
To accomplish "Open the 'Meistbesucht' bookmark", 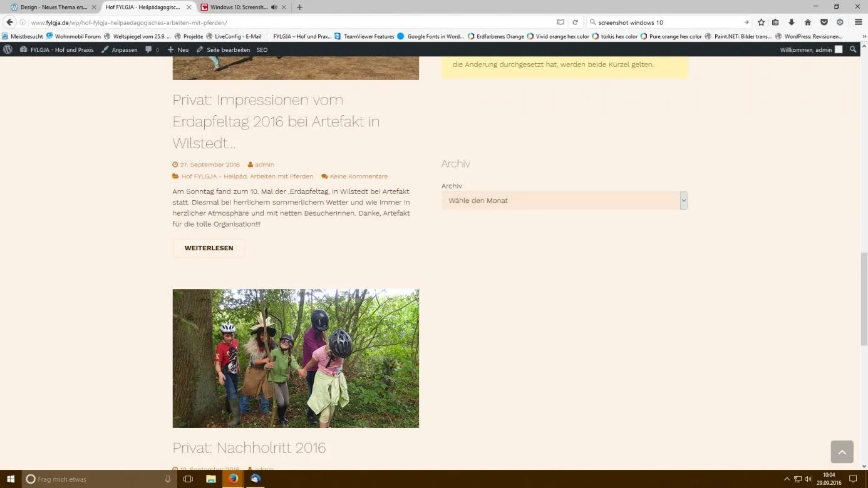I will pos(23,36).
